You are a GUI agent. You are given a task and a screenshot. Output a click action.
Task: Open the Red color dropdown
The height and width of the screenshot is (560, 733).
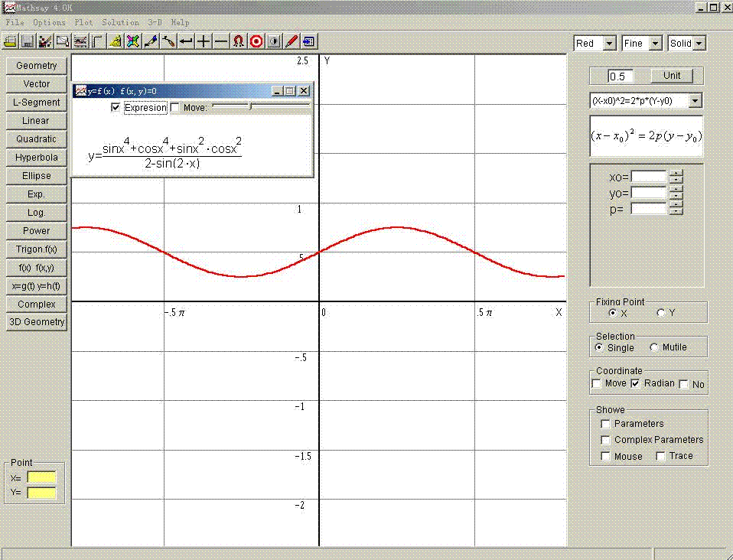click(x=609, y=44)
